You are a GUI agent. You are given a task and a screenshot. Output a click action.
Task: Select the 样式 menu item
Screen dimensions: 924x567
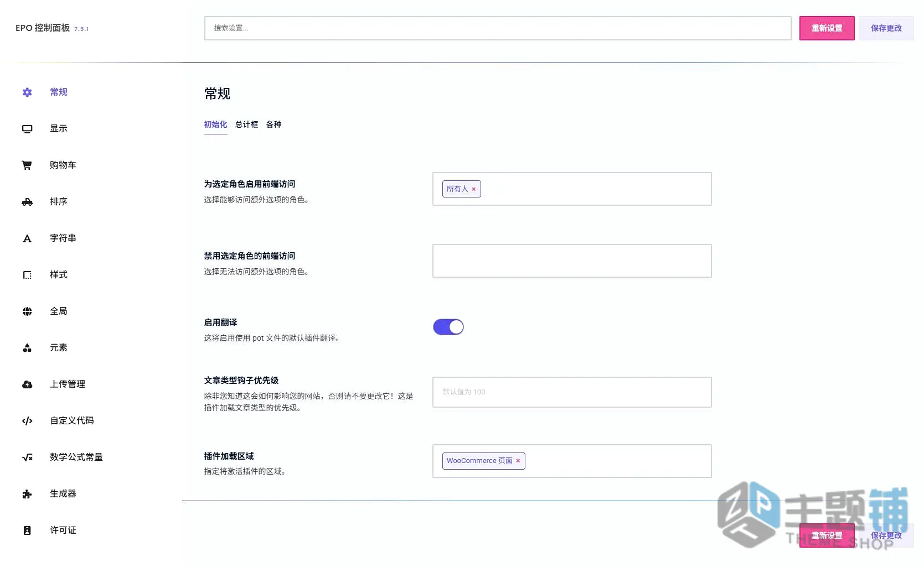coord(59,275)
